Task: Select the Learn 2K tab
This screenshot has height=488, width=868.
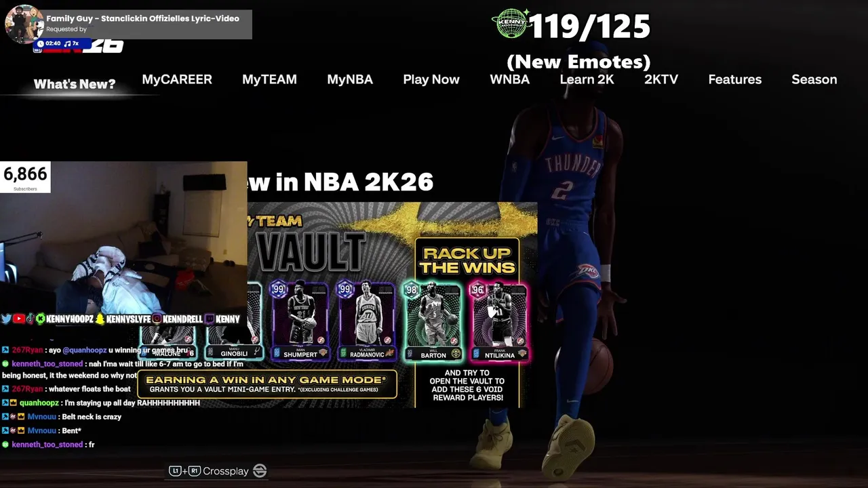Action: tap(587, 79)
